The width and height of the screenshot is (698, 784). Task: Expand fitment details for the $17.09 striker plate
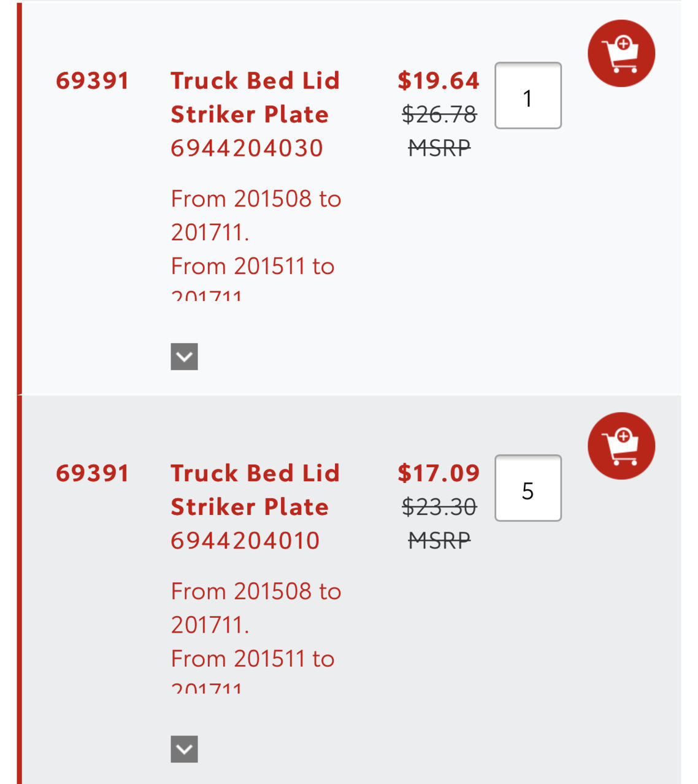pyautogui.click(x=184, y=748)
